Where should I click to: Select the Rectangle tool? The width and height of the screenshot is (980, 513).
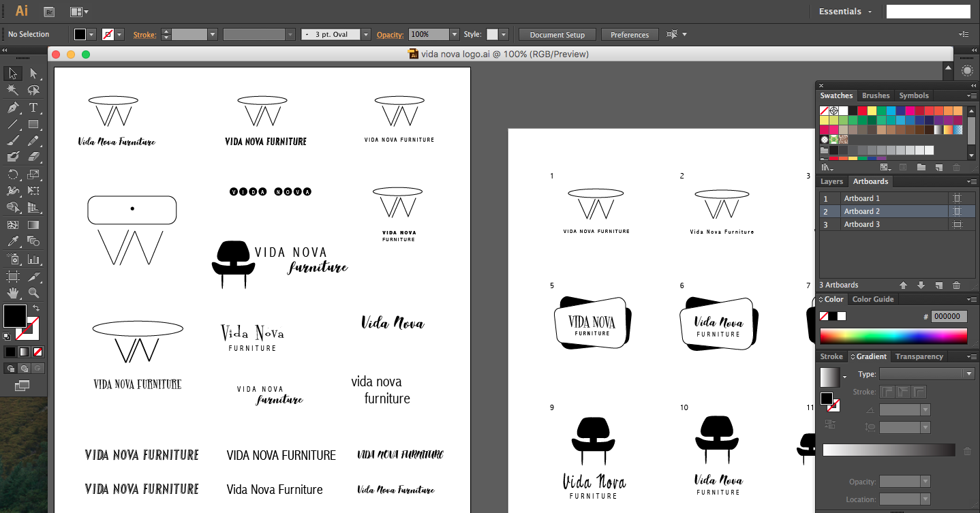[x=33, y=124]
